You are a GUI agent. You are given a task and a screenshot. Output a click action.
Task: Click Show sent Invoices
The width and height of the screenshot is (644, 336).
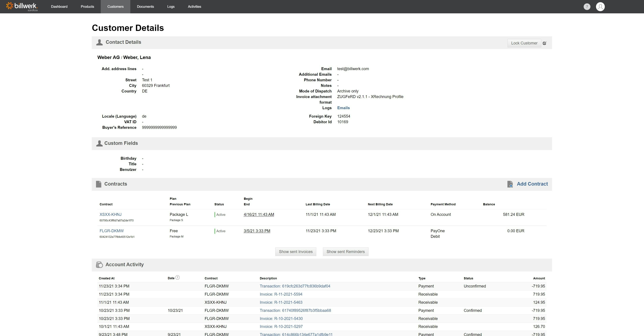click(x=295, y=251)
